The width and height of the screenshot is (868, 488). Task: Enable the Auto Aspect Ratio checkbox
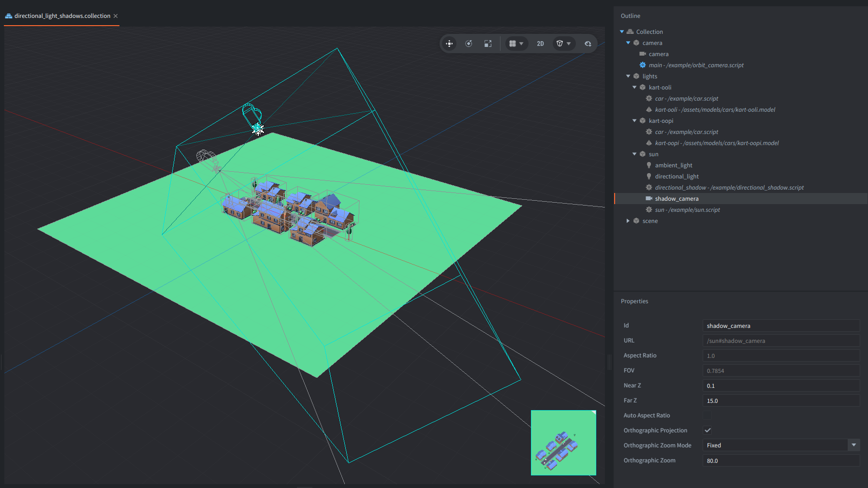(x=707, y=415)
